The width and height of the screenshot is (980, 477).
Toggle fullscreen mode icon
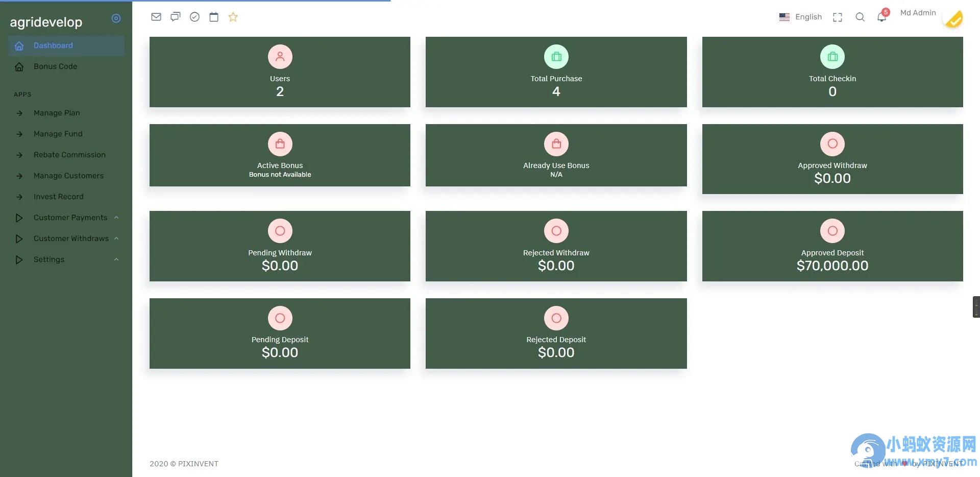tap(838, 17)
